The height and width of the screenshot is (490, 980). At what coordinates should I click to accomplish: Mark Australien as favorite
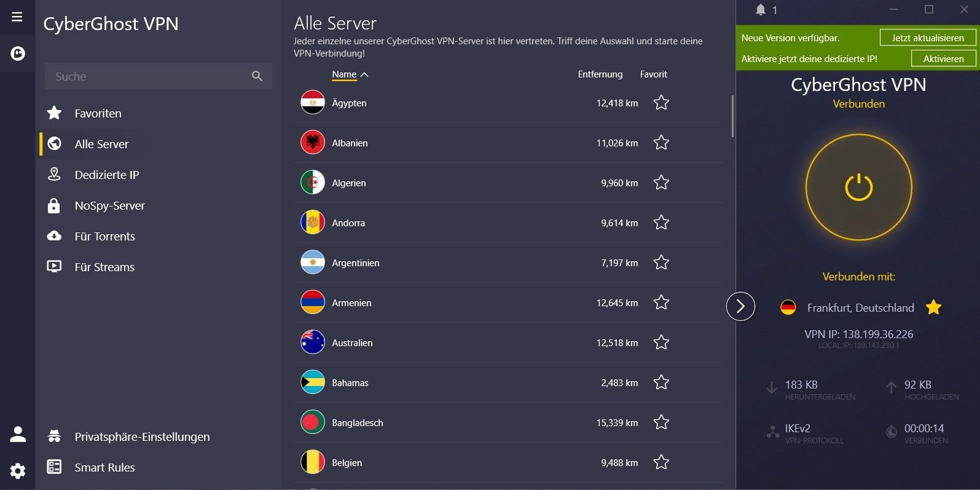pyautogui.click(x=661, y=342)
